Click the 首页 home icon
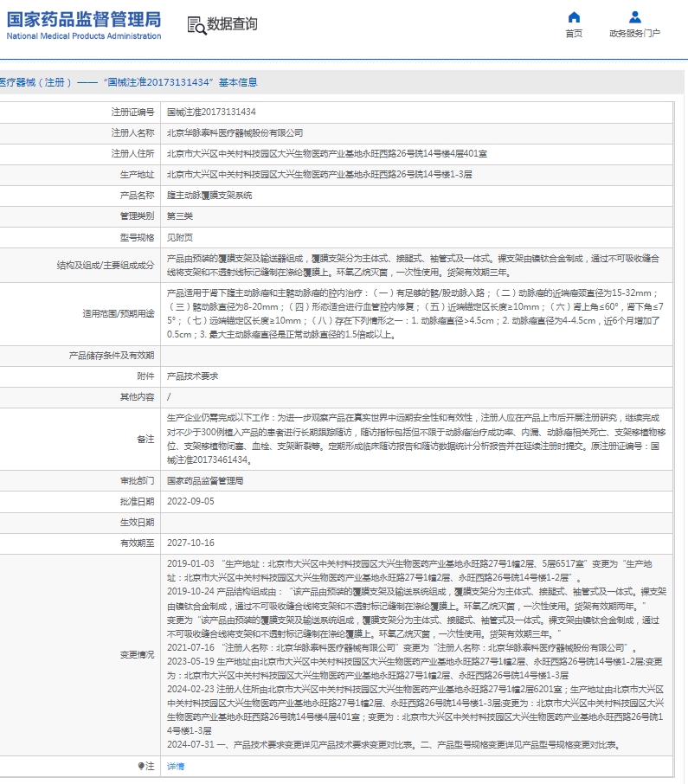Viewport: 688px width, 784px height. tap(574, 17)
